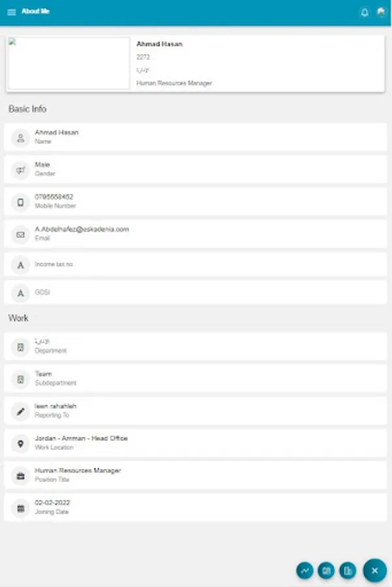Click the Subdepartment Team row
Screen dimensions: 392x587
point(196,379)
